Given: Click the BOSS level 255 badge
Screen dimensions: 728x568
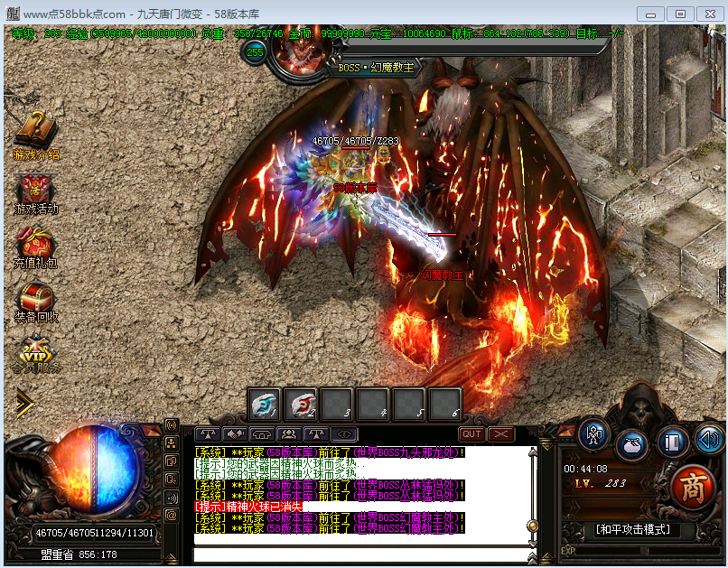Looking at the screenshot, I should pos(255,52).
